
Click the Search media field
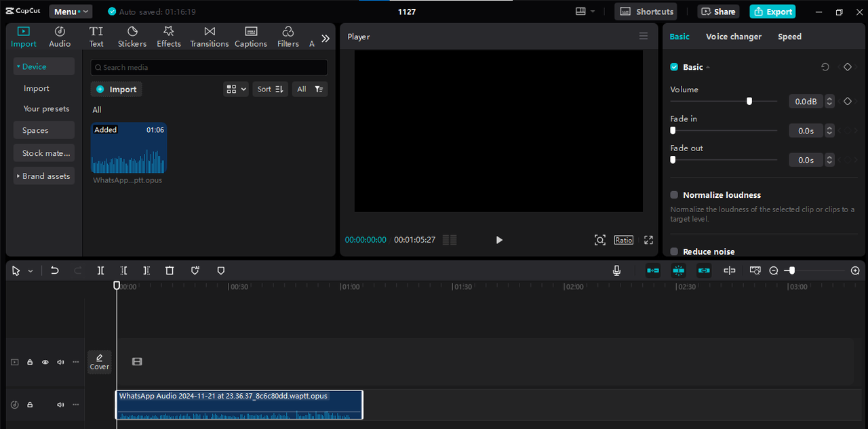click(x=209, y=67)
